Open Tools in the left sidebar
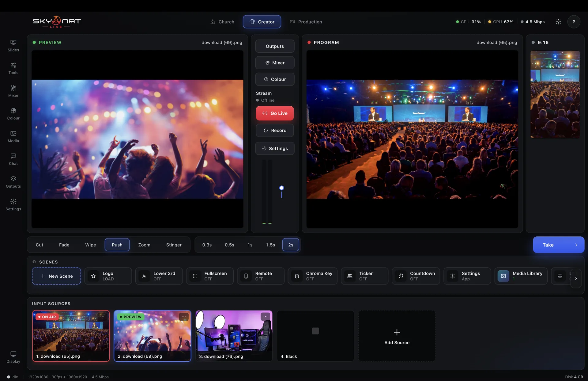Viewport: 588px width, 381px height. tap(13, 68)
